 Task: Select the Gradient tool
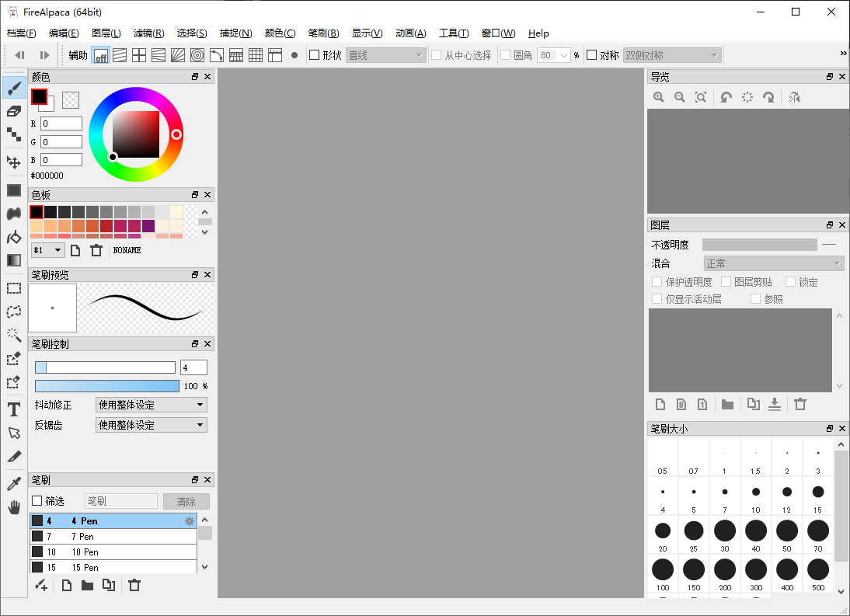pos(12,259)
